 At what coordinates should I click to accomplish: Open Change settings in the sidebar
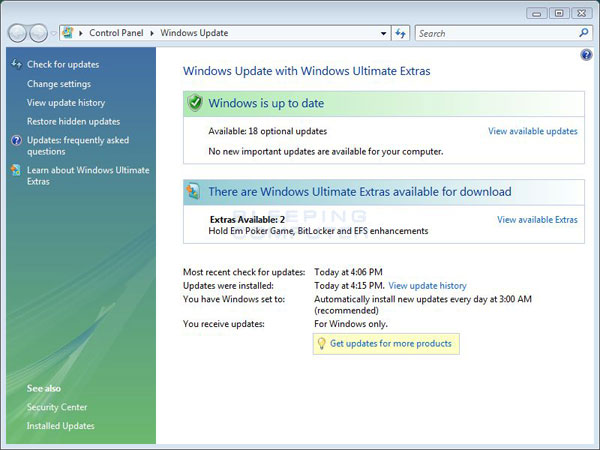59,84
